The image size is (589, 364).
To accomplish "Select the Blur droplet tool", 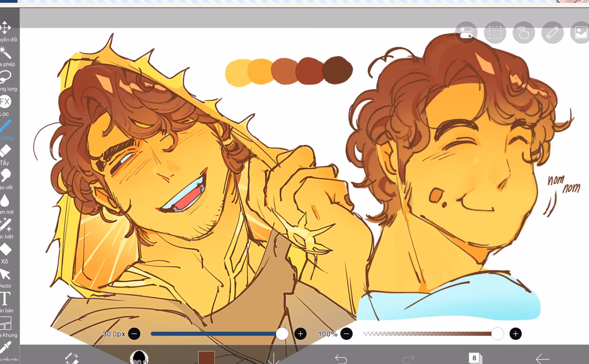I will 5,200.
